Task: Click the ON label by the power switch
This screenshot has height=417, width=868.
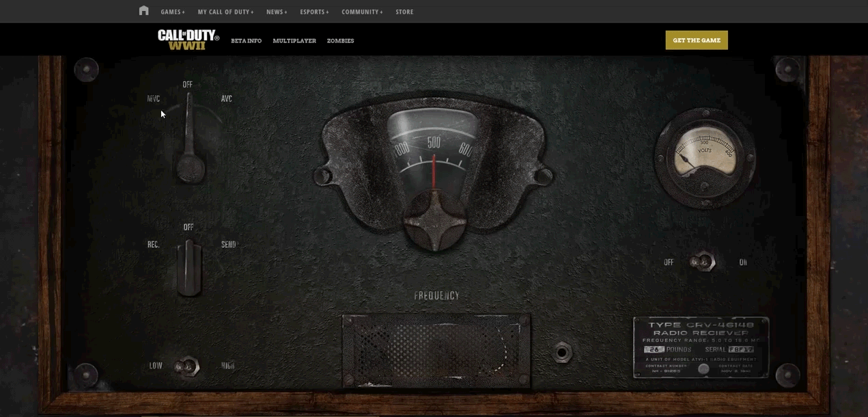Action: 743,263
